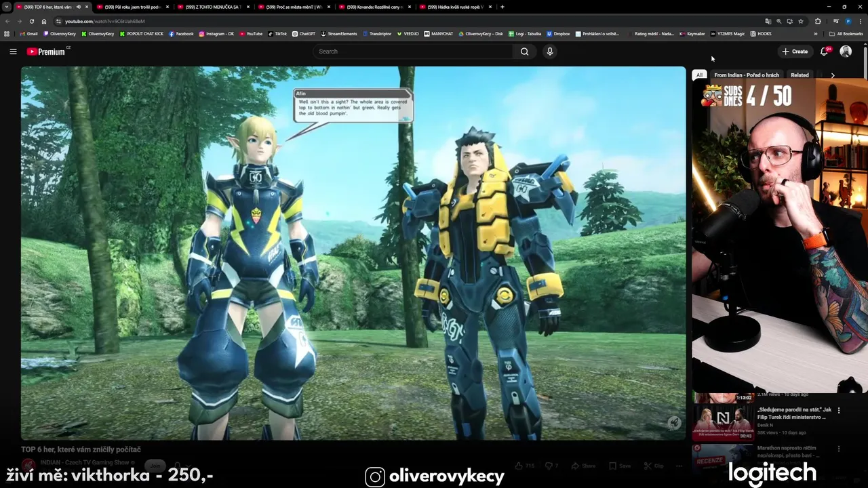Open the StreamElements bookmark
Image resolution: width=868 pixels, height=488 pixels.
[339, 33]
